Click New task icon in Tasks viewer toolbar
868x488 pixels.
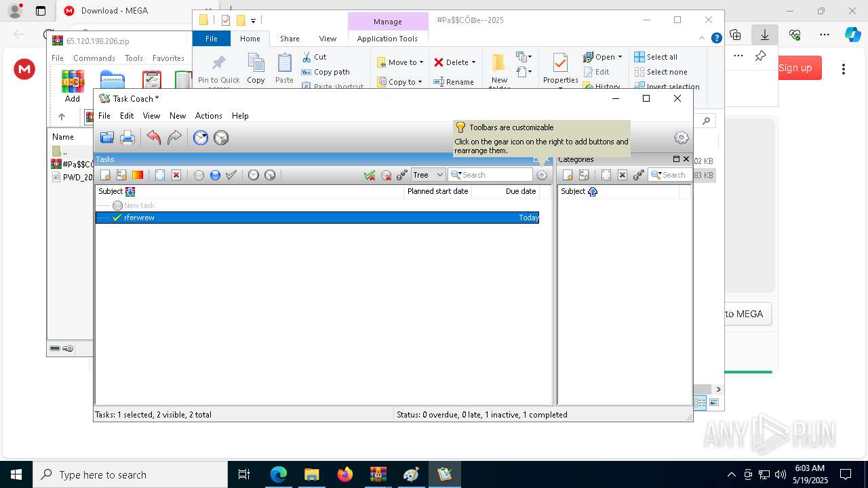tap(105, 175)
